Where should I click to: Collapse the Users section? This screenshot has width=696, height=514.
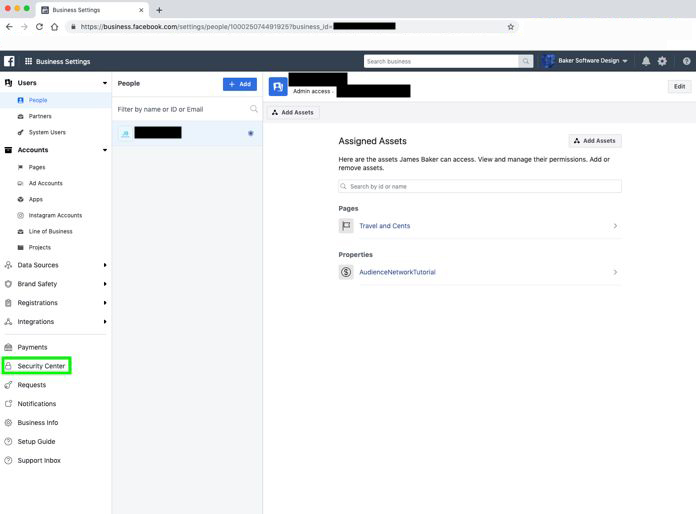point(105,83)
